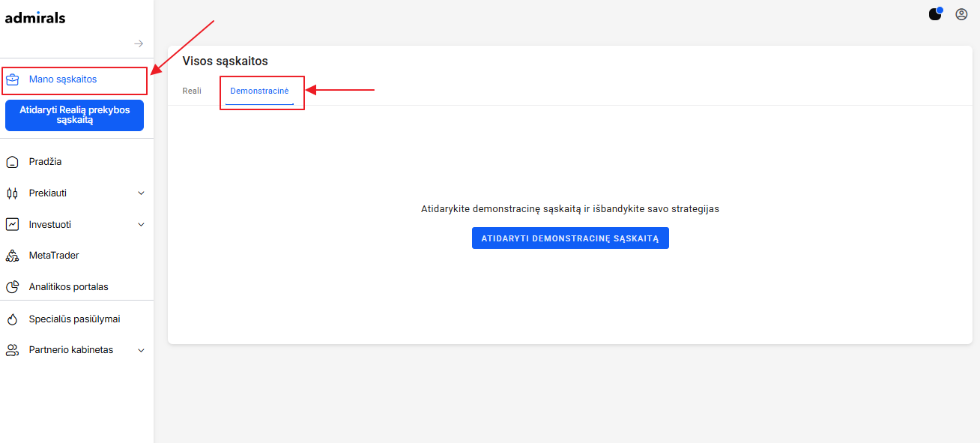Image resolution: width=980 pixels, height=443 pixels.
Task: Switch to the Reali tab
Action: tap(192, 91)
